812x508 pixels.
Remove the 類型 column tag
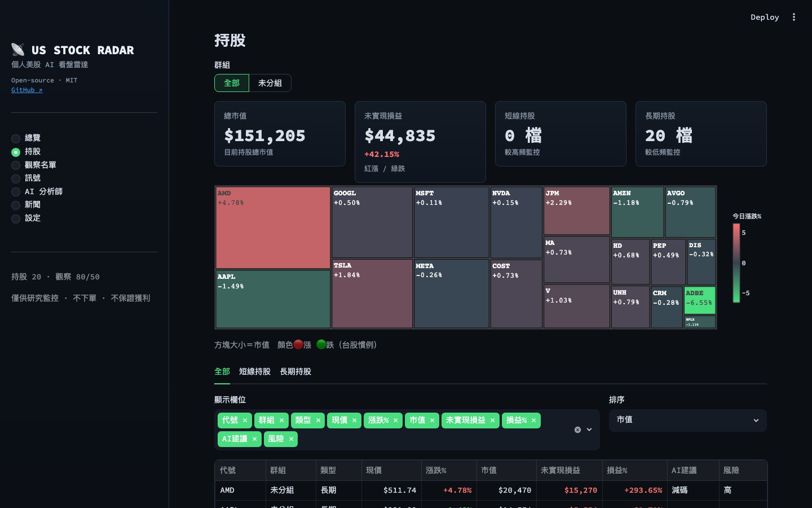tap(318, 421)
